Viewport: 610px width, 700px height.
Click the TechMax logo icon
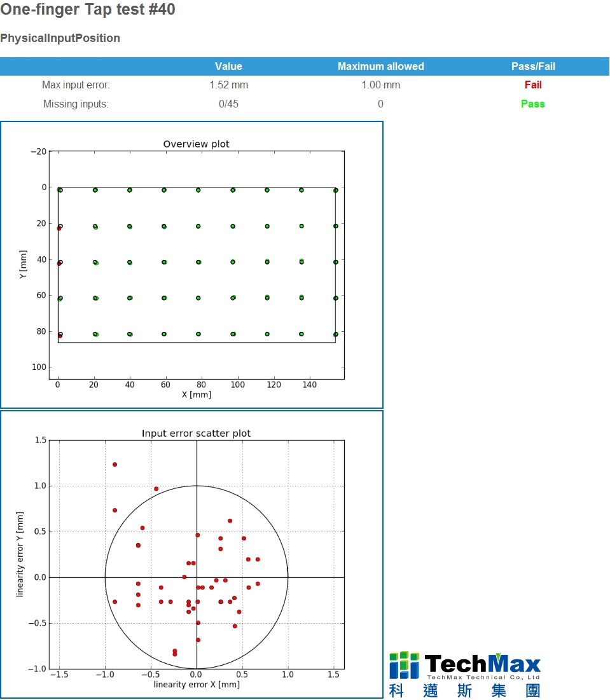click(x=404, y=665)
